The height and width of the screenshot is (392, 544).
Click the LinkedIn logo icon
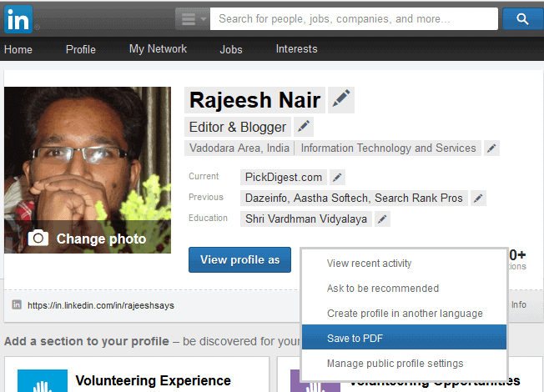(x=18, y=19)
